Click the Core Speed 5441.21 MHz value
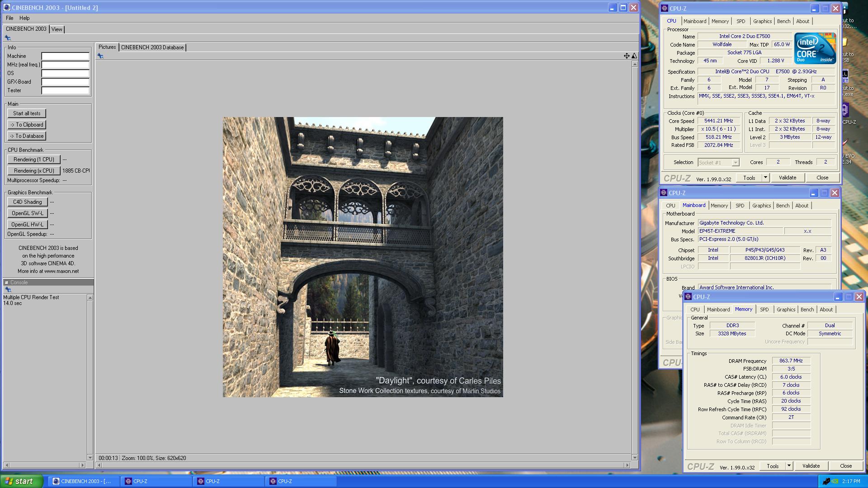Image resolution: width=868 pixels, height=488 pixels. (x=718, y=121)
